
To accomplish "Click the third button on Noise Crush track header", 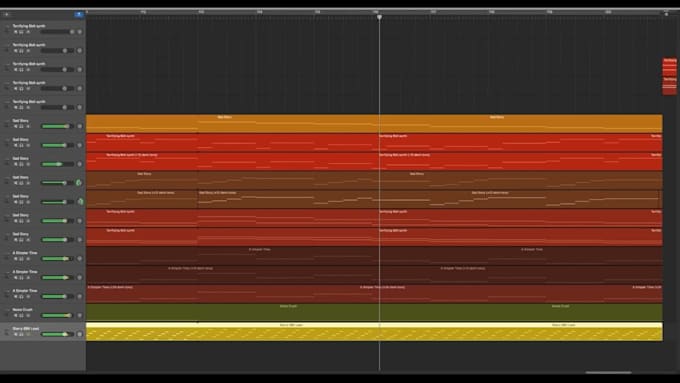I will [x=28, y=315].
